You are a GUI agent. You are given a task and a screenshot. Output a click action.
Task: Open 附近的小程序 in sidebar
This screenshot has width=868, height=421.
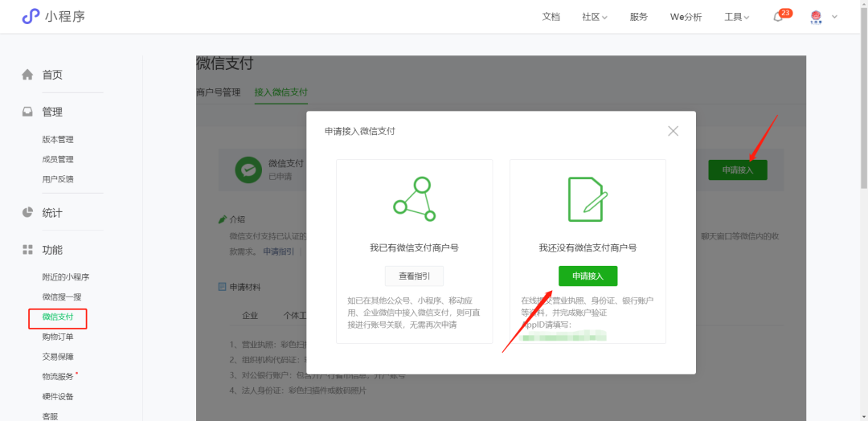(x=66, y=276)
